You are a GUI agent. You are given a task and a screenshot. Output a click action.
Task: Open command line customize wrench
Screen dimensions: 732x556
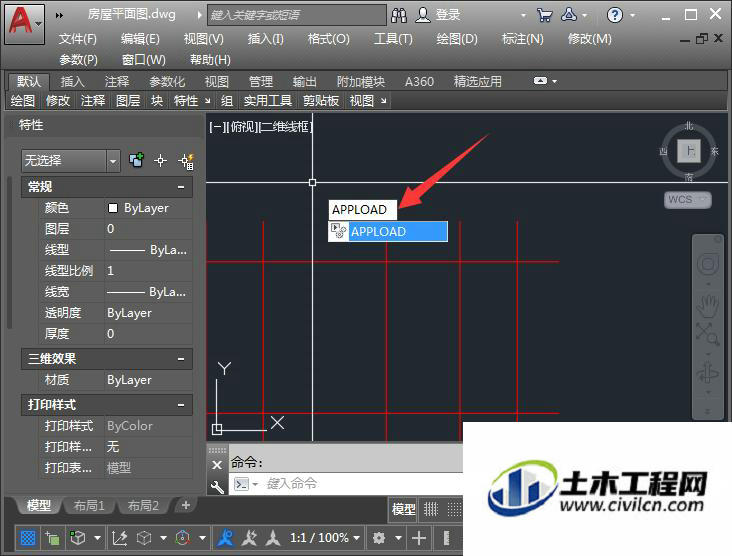217,487
